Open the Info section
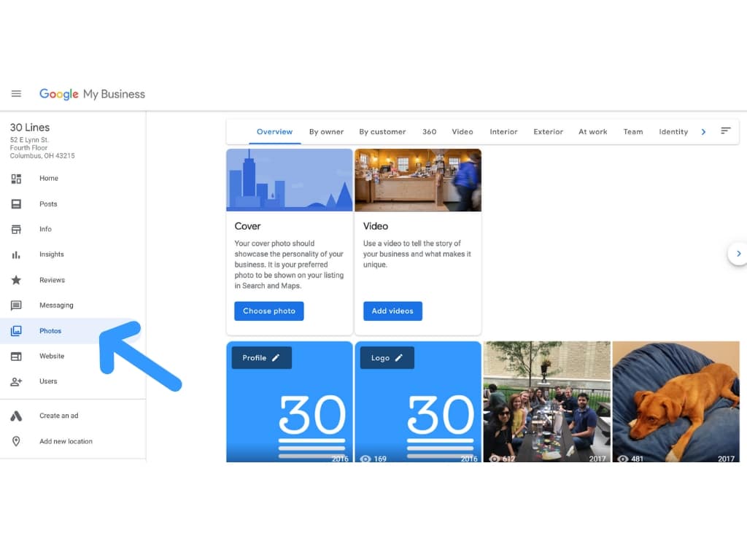Image resolution: width=747 pixels, height=560 pixels. click(x=71, y=229)
